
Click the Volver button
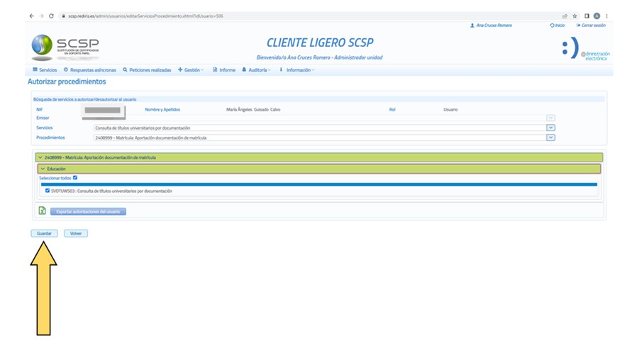click(x=76, y=233)
